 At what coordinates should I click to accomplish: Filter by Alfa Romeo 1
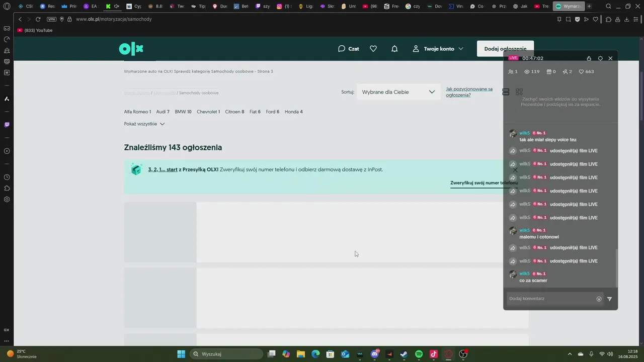(137, 112)
